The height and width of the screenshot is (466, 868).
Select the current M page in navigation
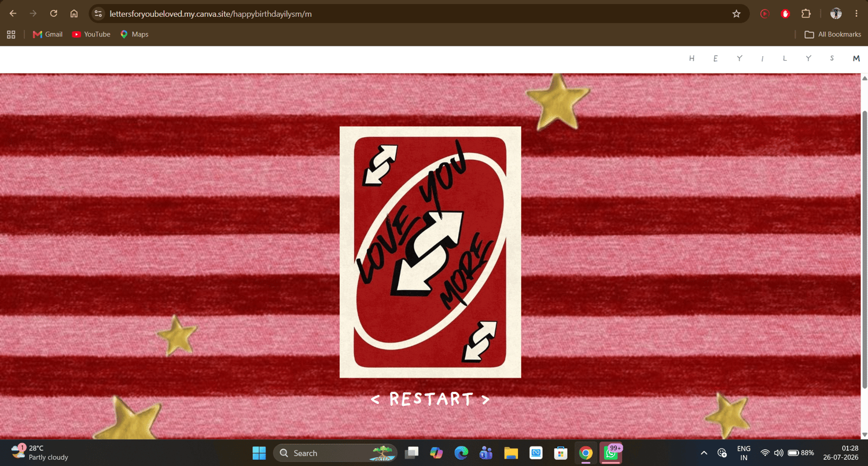click(856, 58)
